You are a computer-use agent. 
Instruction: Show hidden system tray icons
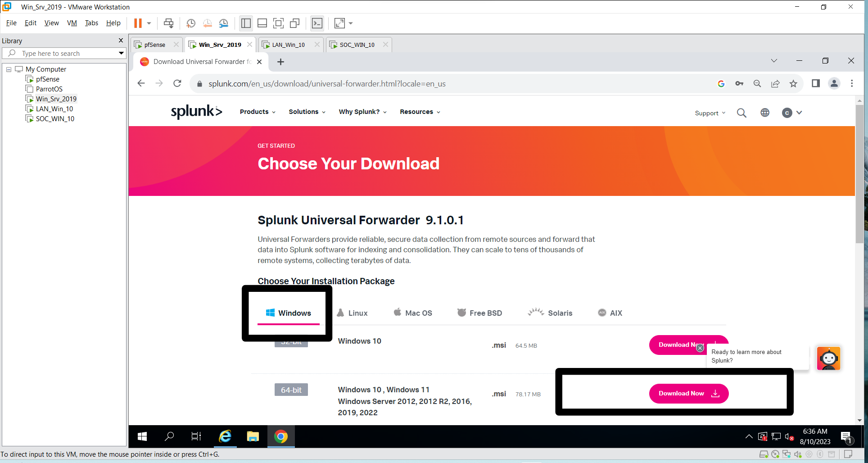(749, 436)
